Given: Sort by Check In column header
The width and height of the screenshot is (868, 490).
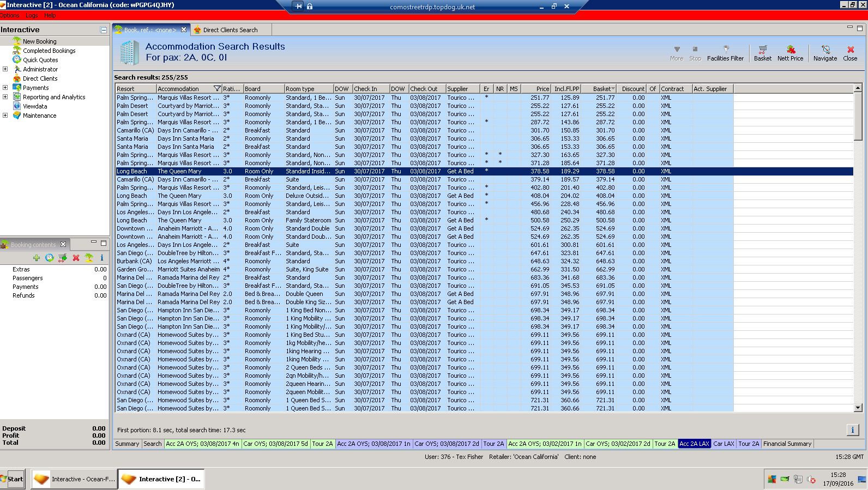Looking at the screenshot, I should tap(371, 89).
